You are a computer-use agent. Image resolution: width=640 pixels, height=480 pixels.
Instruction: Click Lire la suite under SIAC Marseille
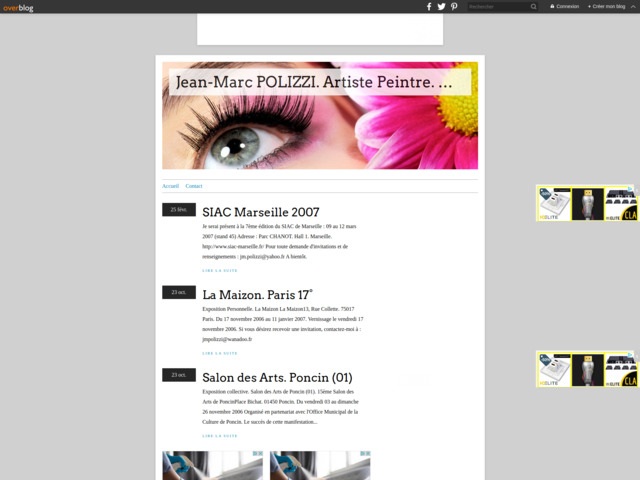[220, 271]
